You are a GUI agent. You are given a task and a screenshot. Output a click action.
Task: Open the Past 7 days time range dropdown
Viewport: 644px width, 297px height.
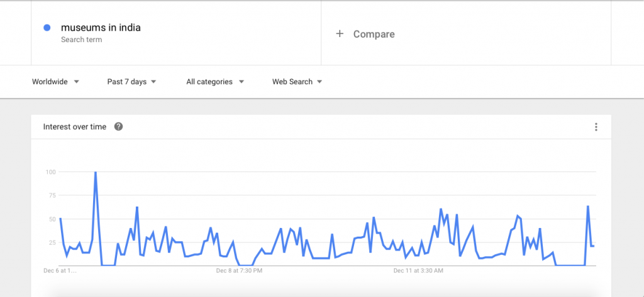(x=132, y=82)
